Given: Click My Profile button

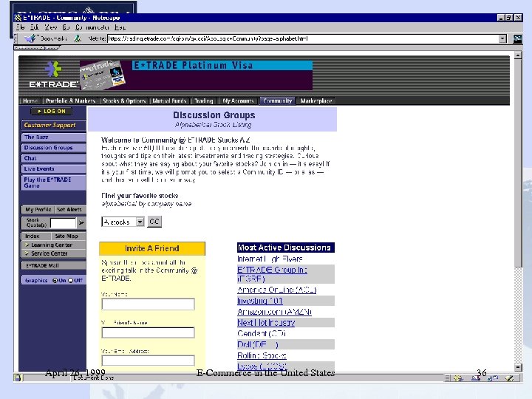Looking at the screenshot, I should point(38,210).
